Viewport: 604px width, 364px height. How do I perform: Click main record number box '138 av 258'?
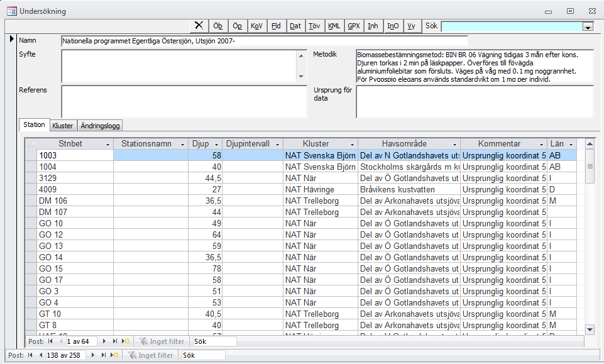pyautogui.click(x=65, y=355)
